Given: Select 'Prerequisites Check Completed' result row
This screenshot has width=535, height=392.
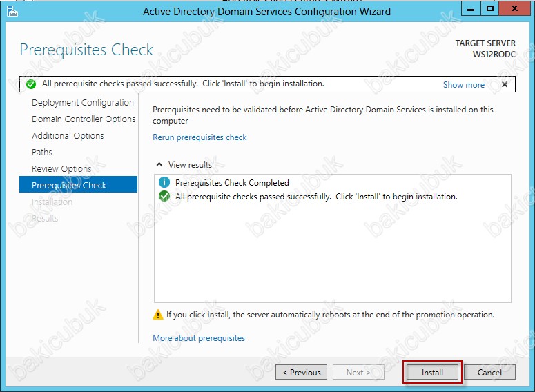Looking at the screenshot, I should 232,182.
